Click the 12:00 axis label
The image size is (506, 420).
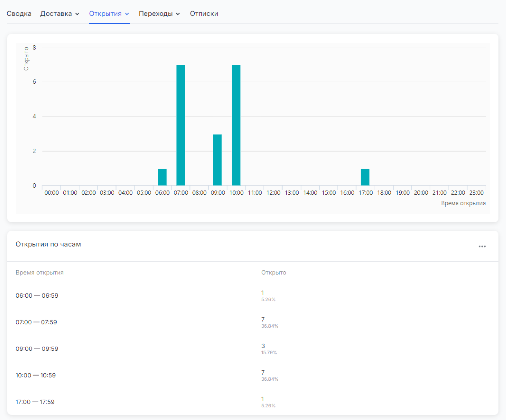tap(273, 193)
